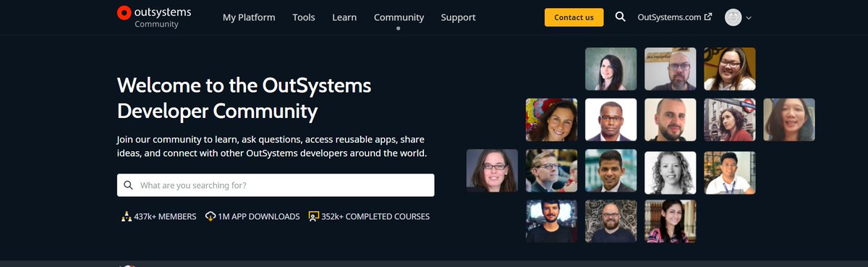Click the members icon next to 437k+
This screenshot has height=267, width=868.
click(127, 216)
